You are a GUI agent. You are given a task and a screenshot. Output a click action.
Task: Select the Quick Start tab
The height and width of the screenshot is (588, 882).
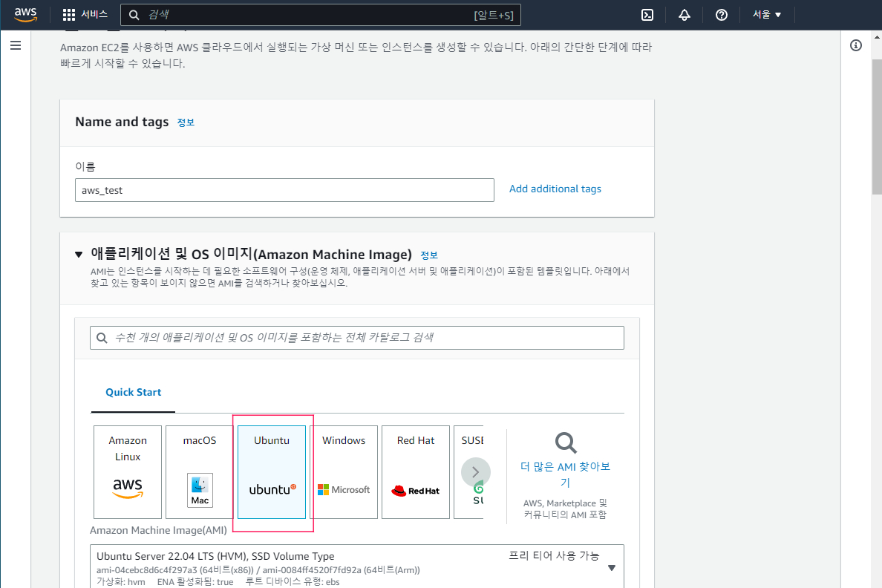pyautogui.click(x=134, y=392)
